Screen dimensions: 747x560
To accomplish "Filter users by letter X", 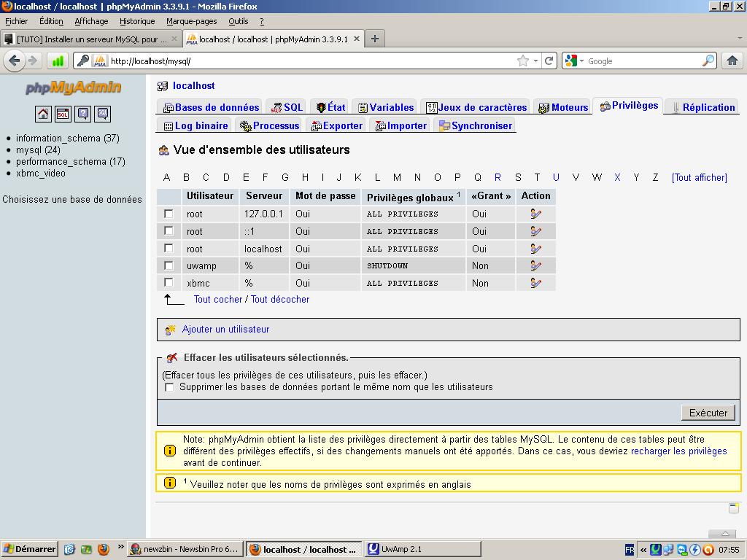I will [x=617, y=177].
